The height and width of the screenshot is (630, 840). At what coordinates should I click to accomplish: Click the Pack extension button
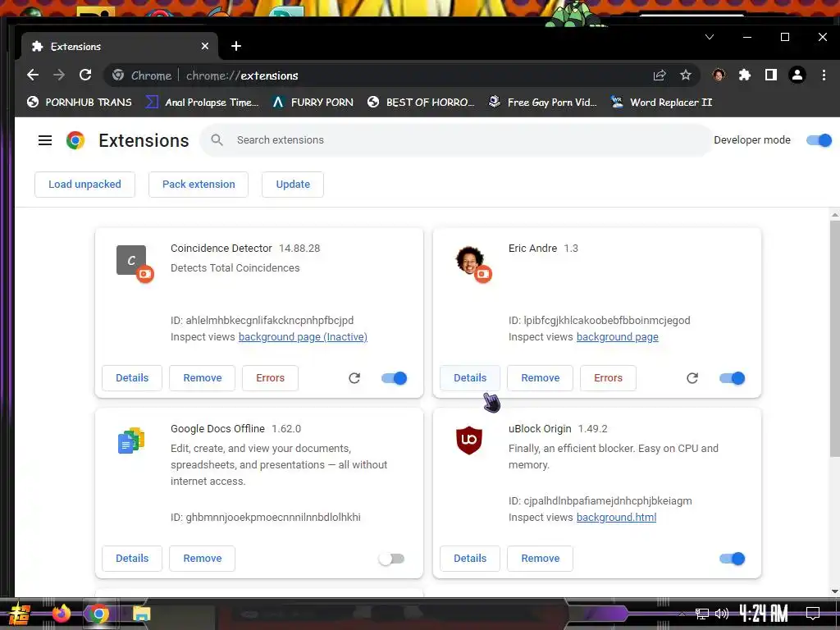(x=199, y=185)
